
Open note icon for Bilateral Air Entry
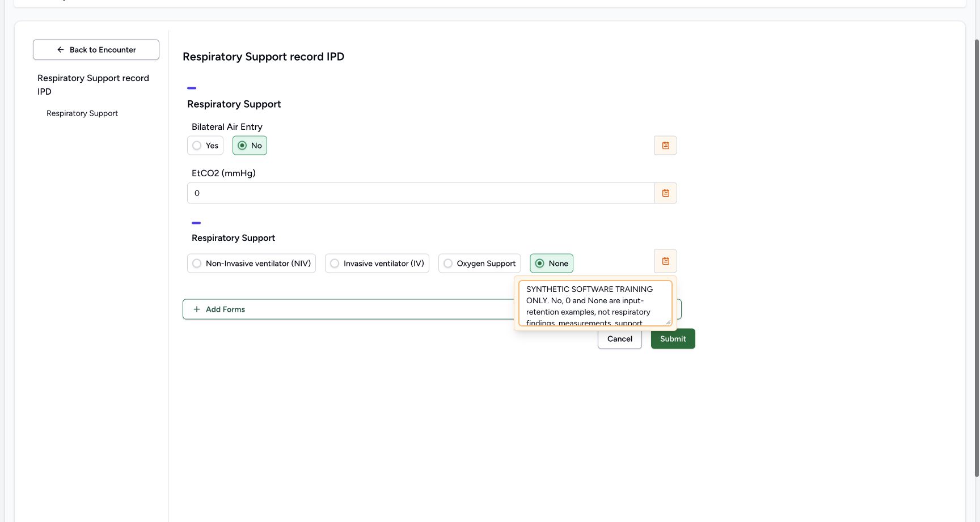(x=666, y=146)
